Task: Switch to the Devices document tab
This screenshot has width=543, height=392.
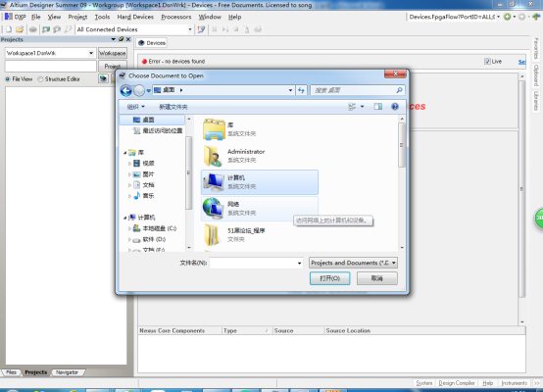Action: pyautogui.click(x=152, y=43)
